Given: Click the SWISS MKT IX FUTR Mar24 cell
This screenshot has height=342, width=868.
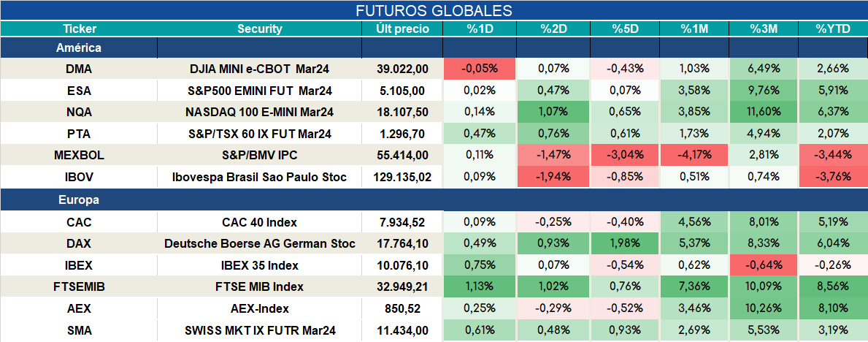Looking at the screenshot, I should tap(260, 331).
